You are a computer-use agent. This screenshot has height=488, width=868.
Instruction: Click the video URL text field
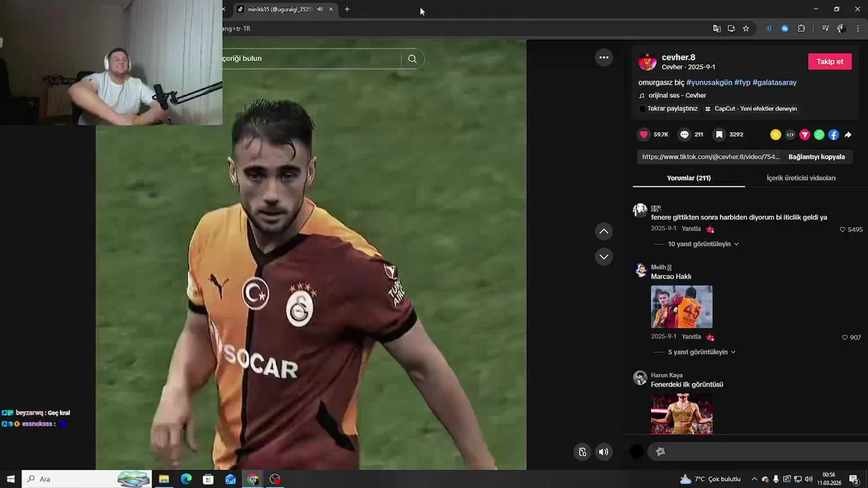711,157
